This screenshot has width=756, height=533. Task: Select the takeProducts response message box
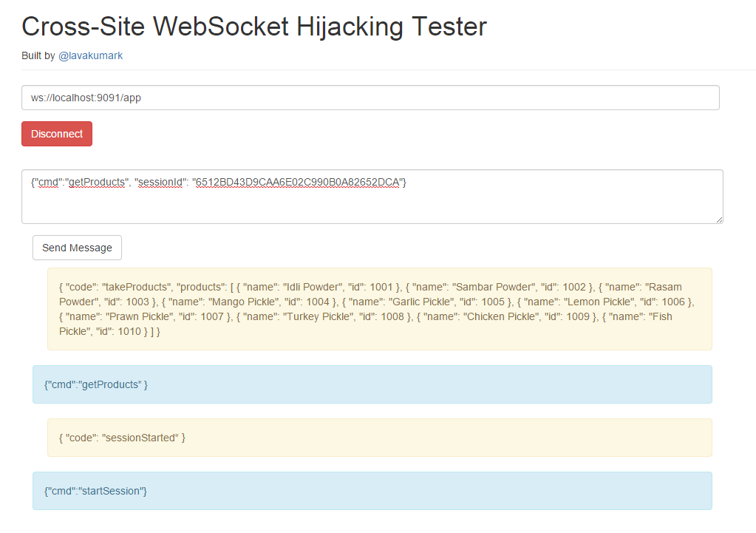click(x=379, y=309)
